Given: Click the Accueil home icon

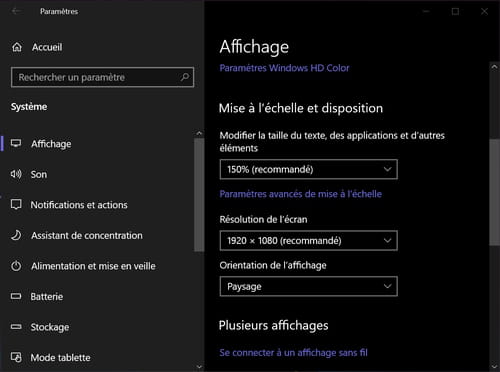Looking at the screenshot, I should [17, 47].
